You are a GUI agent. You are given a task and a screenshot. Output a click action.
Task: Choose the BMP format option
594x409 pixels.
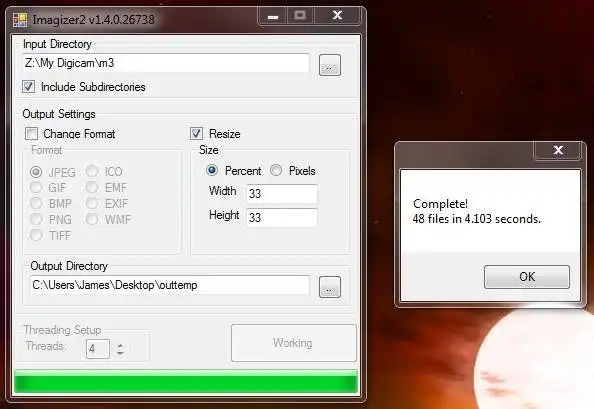click(x=36, y=203)
